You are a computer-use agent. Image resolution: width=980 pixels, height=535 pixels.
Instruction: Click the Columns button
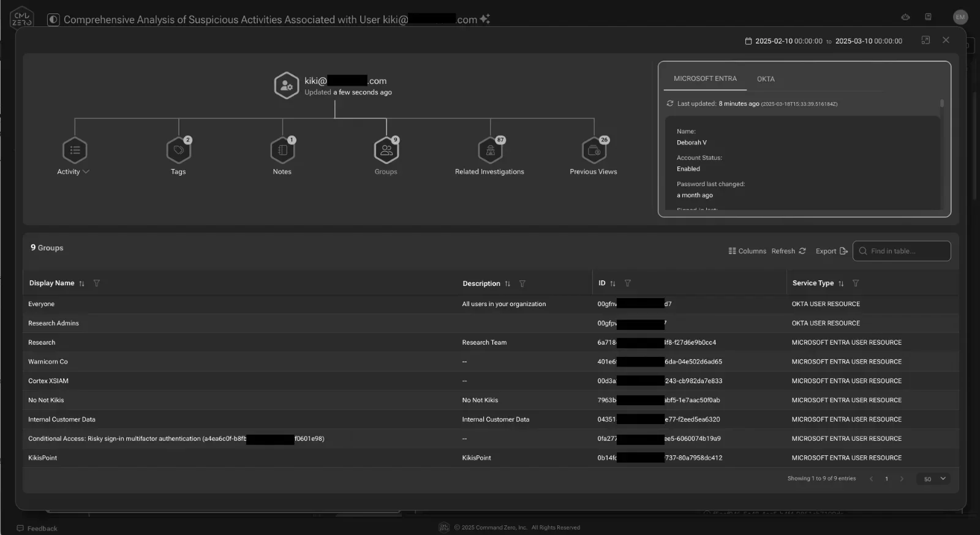(747, 251)
